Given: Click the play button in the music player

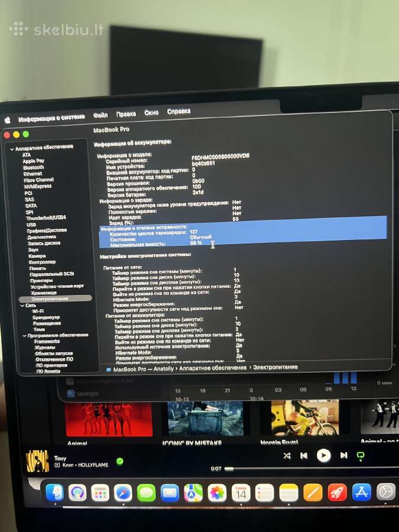Looking at the screenshot, I should (324, 455).
